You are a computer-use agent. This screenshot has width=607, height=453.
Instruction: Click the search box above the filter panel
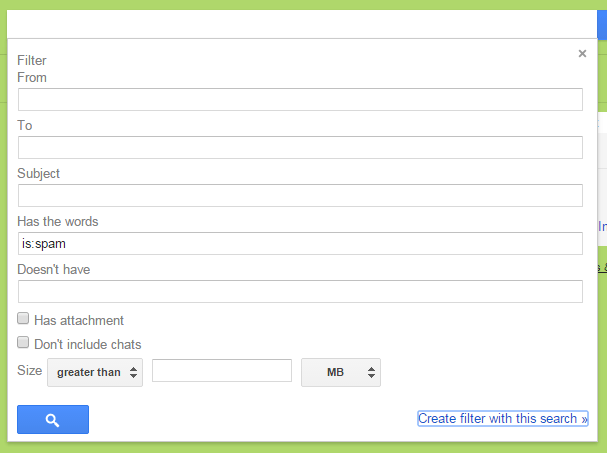(300, 24)
